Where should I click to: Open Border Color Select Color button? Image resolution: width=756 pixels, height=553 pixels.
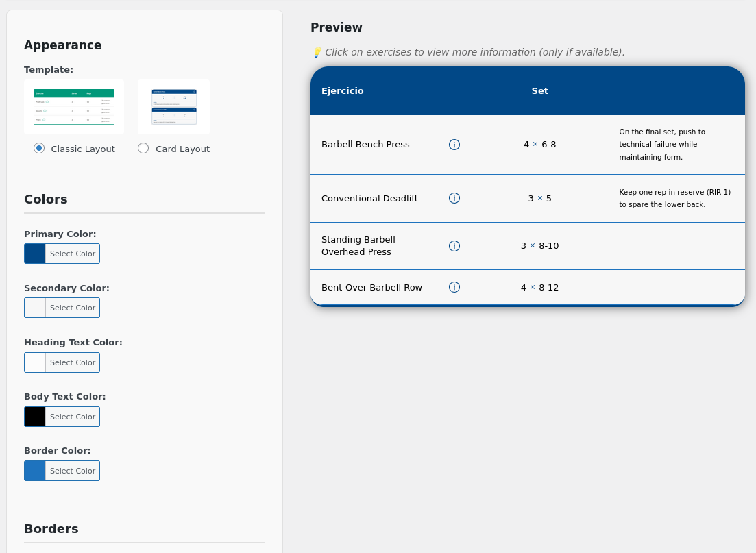(x=72, y=471)
